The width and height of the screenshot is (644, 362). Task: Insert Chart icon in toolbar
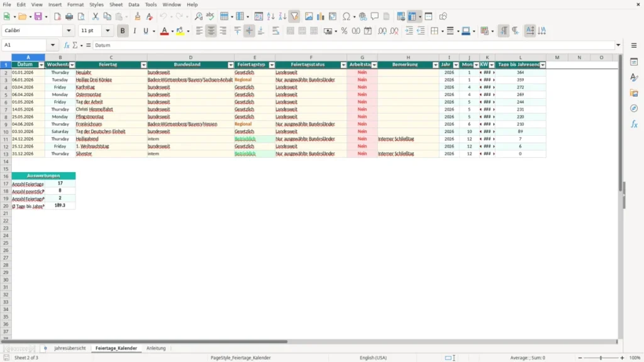pos(320,16)
